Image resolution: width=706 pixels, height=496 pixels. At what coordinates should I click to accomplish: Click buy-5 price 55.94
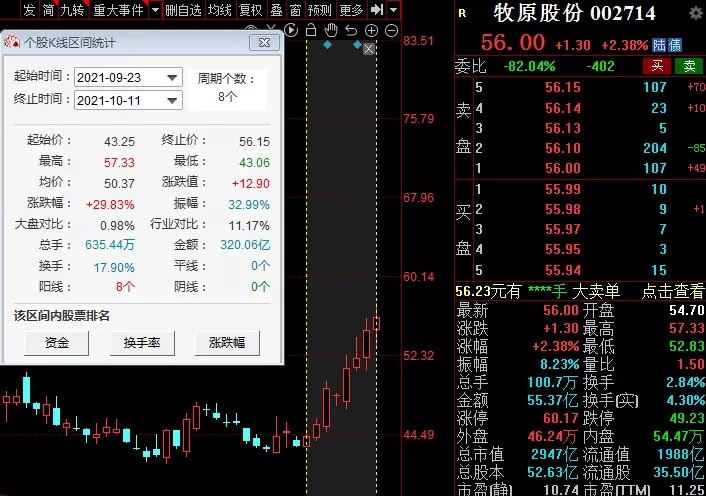tap(563, 270)
